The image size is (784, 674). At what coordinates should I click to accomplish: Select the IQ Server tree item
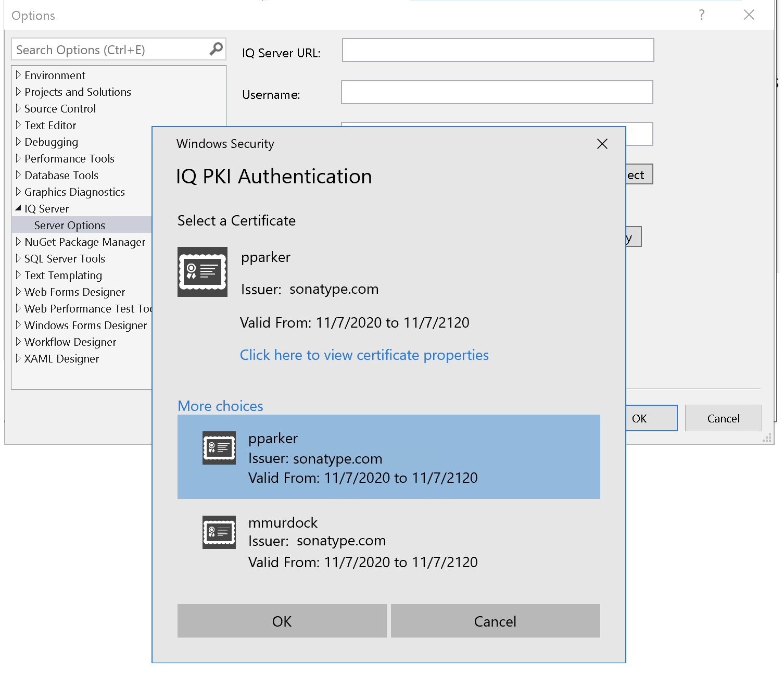click(x=46, y=208)
